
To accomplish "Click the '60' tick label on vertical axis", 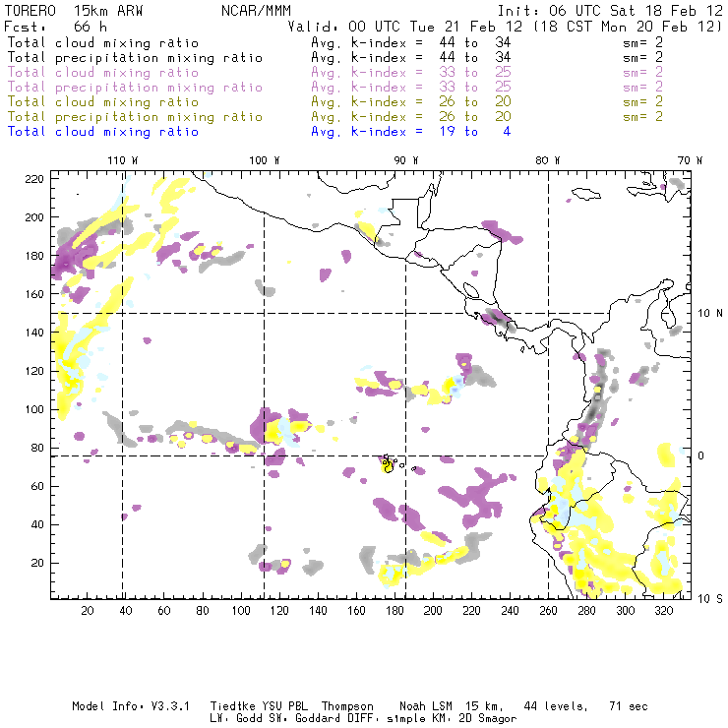I will click(x=37, y=486).
